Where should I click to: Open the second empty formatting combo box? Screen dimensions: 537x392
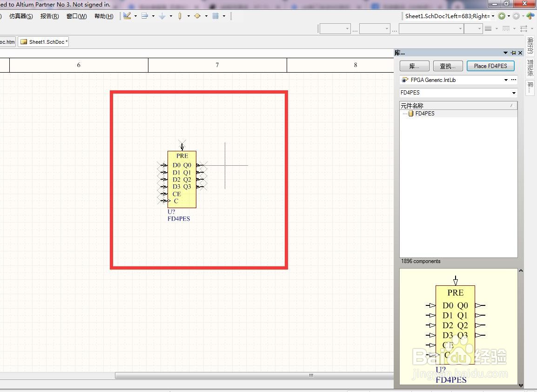tap(375, 29)
